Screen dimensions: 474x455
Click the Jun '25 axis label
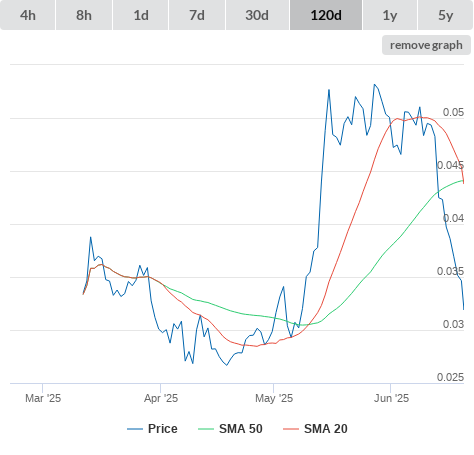(391, 398)
